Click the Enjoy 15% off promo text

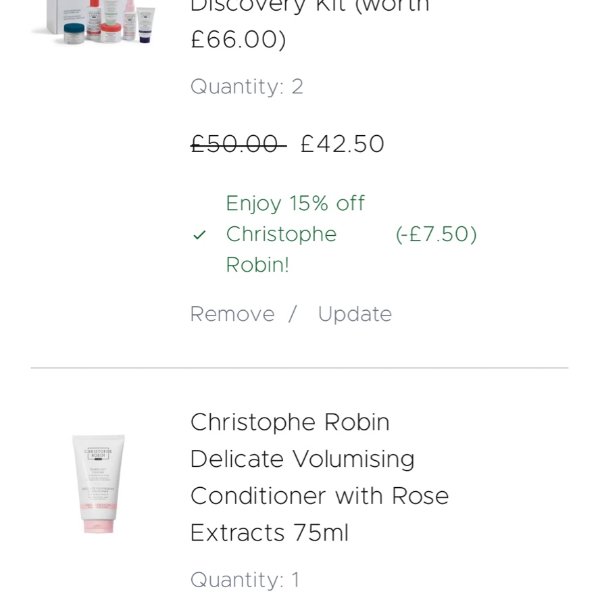(x=295, y=204)
